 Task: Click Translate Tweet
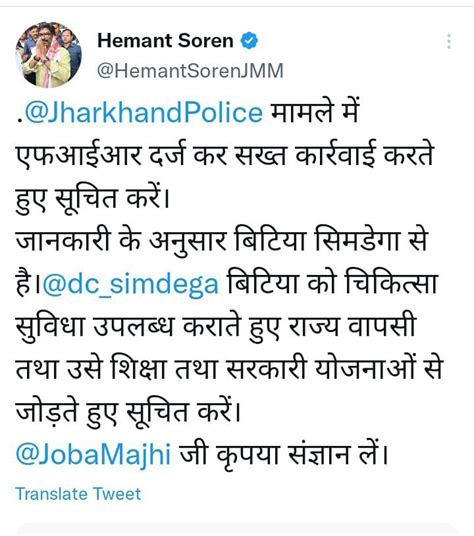[x=78, y=494]
